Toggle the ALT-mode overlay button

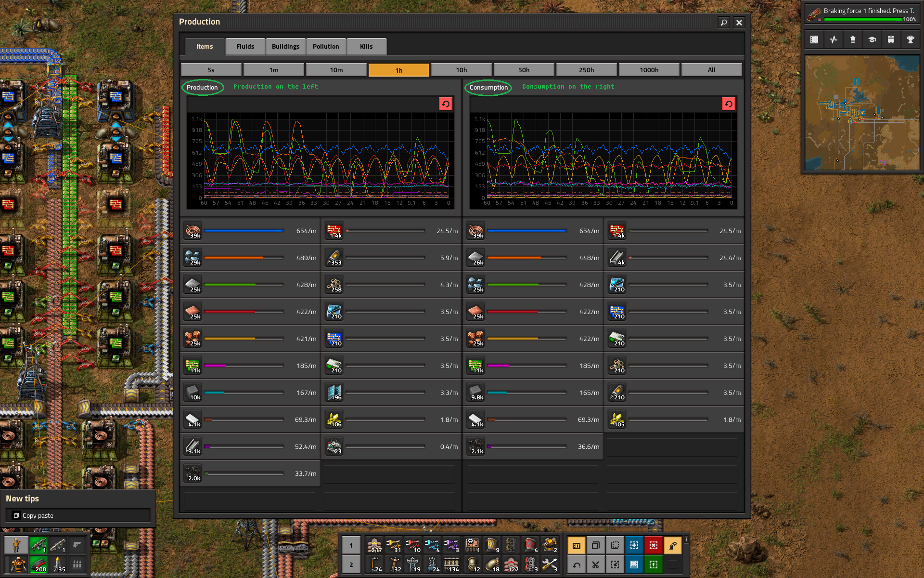(576, 545)
